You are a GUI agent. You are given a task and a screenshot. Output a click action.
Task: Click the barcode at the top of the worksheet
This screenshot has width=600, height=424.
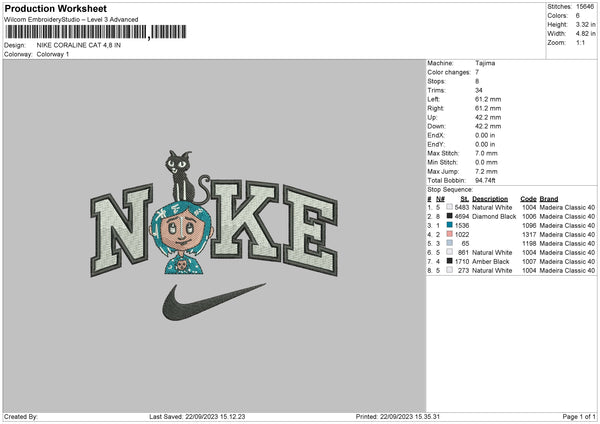click(95, 32)
